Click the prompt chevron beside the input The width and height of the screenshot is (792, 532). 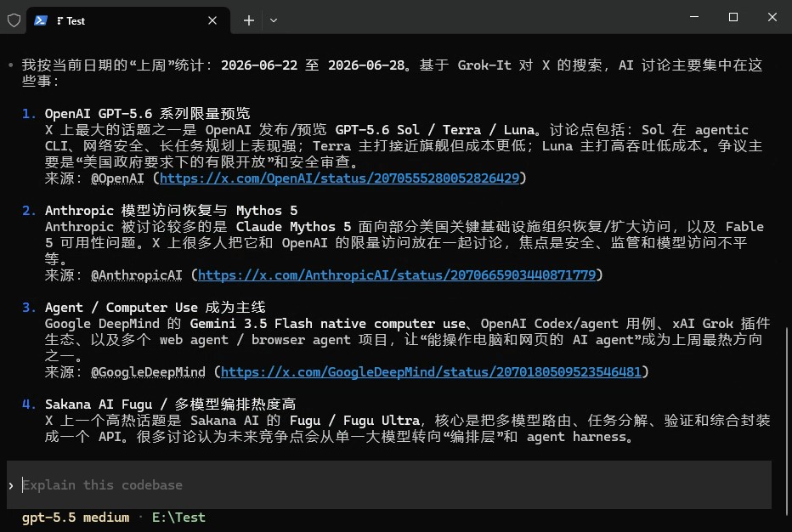pos(11,485)
